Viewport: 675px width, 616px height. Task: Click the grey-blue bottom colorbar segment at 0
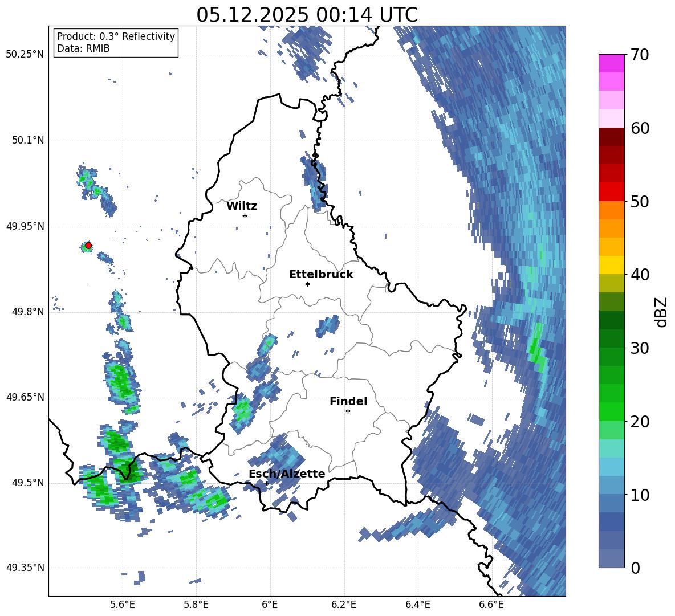pyautogui.click(x=611, y=558)
